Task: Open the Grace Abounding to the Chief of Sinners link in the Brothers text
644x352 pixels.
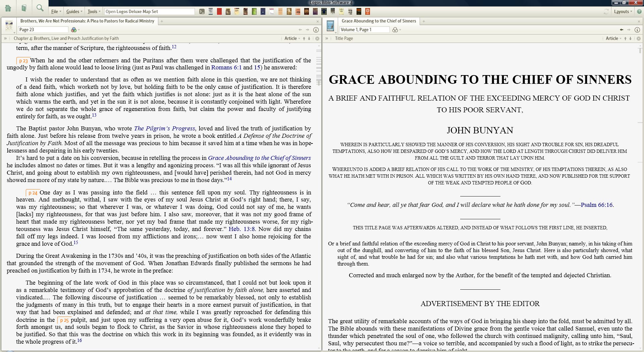Action: [259, 158]
